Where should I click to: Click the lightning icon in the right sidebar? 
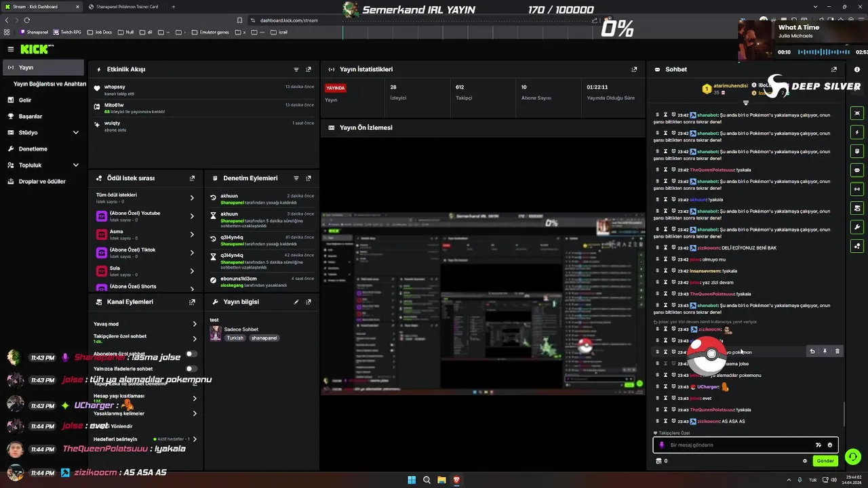(x=857, y=132)
